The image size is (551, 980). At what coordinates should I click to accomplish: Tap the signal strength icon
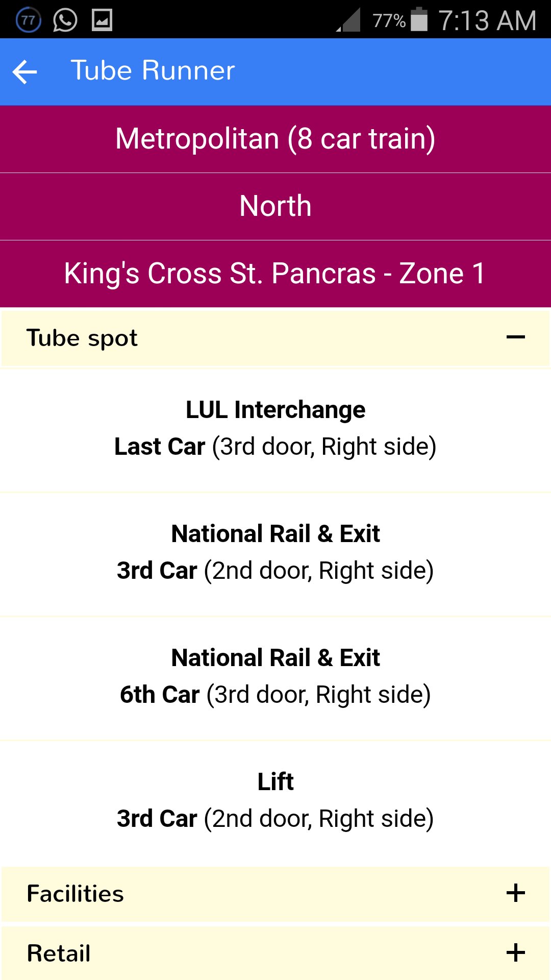point(349,20)
